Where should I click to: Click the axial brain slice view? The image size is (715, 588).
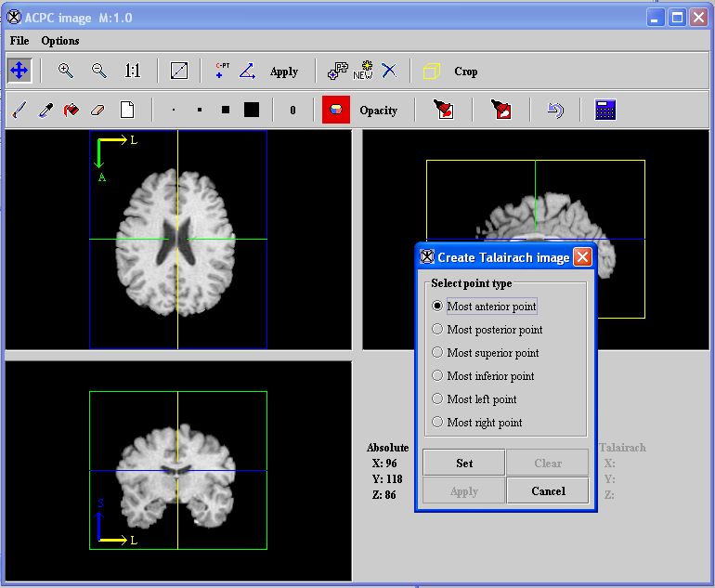click(x=177, y=239)
